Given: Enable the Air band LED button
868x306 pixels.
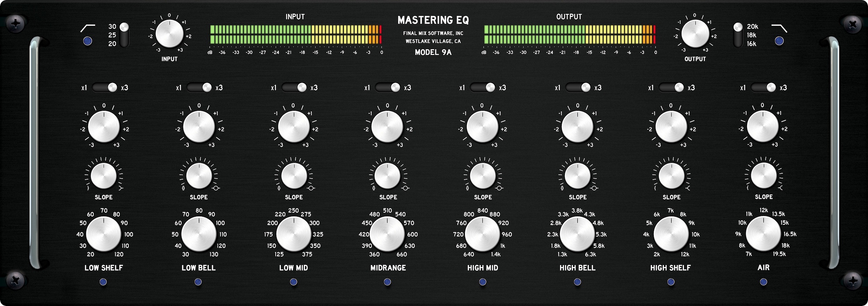Looking at the screenshot, I should pyautogui.click(x=763, y=282).
